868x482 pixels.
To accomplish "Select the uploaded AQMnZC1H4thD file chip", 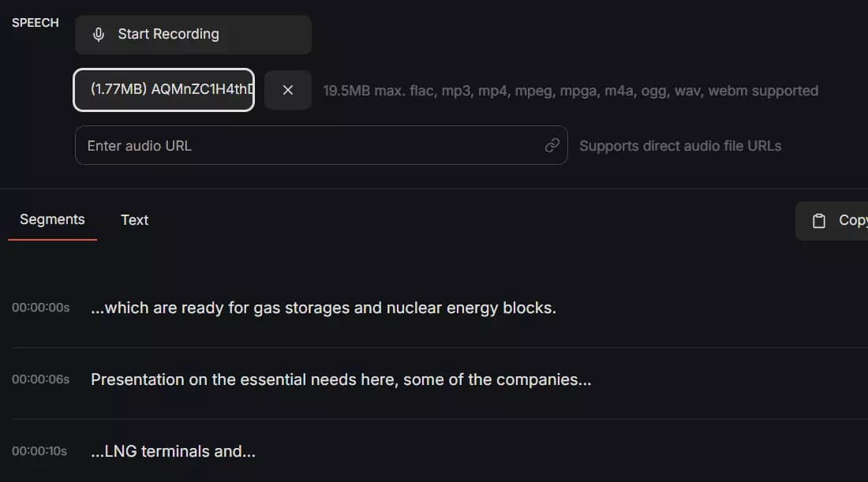I will pyautogui.click(x=163, y=90).
